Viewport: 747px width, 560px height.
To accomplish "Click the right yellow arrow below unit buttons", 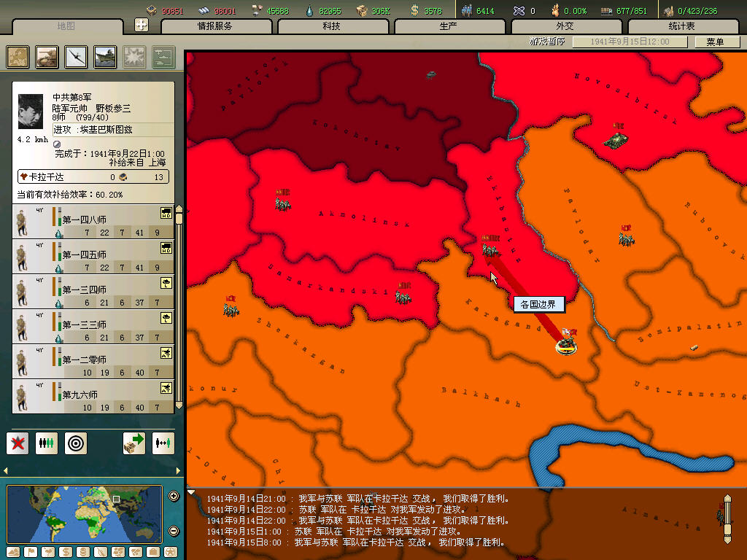I will tap(178, 470).
